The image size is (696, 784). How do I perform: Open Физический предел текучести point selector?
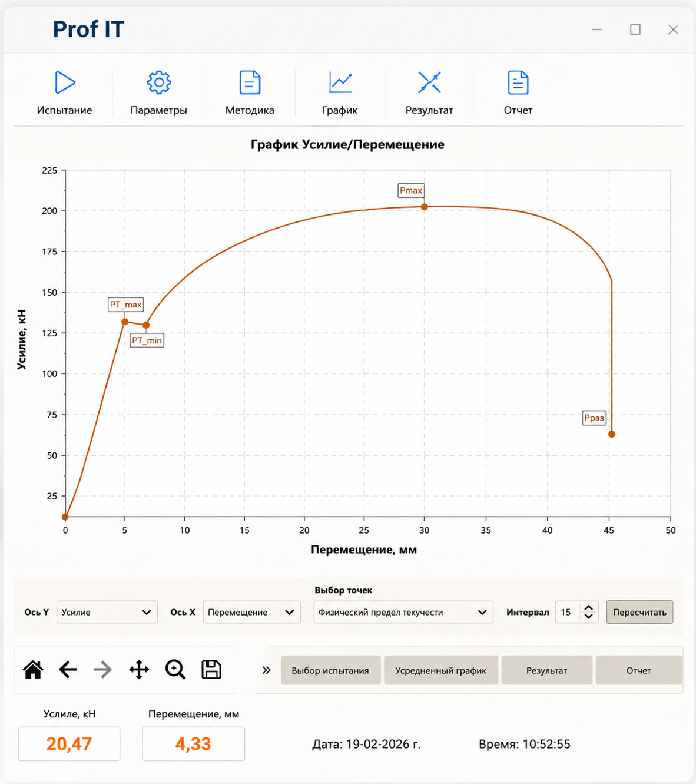click(403, 612)
